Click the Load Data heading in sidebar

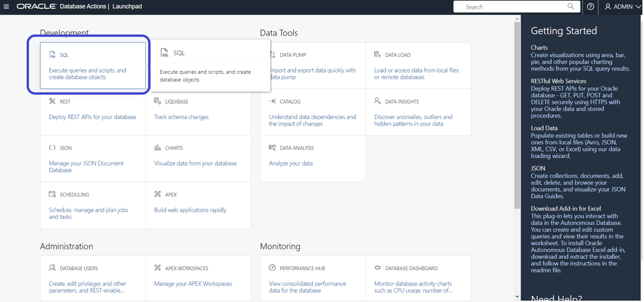(x=544, y=128)
